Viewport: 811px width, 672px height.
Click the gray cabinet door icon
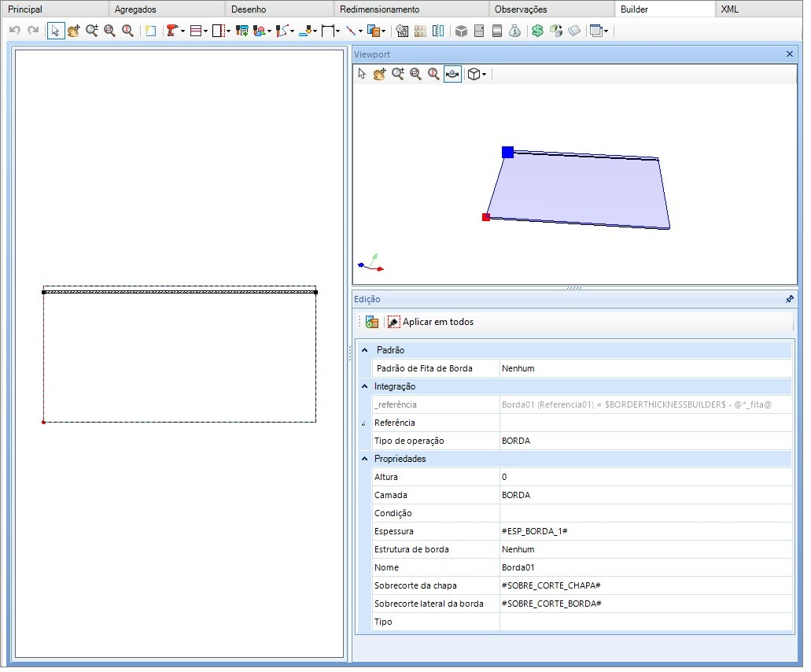coord(480,31)
